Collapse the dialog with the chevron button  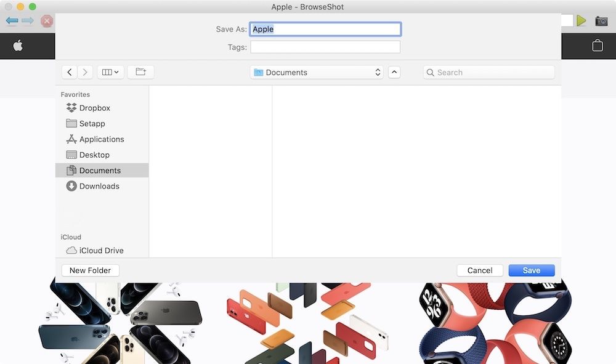[x=394, y=72]
